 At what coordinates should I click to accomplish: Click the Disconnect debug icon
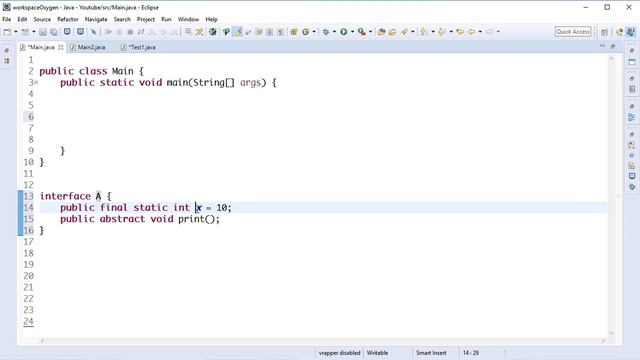coord(141,32)
